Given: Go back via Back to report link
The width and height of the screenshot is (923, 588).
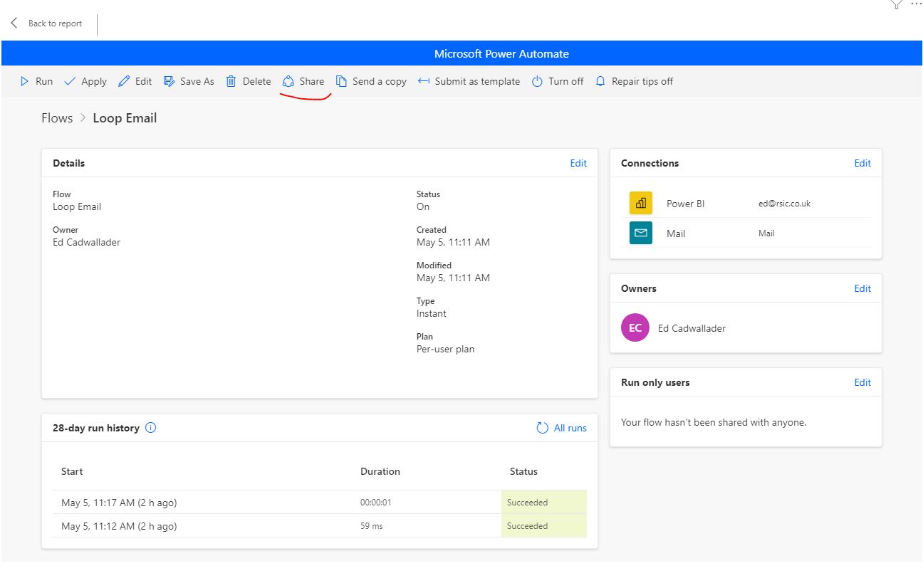Looking at the screenshot, I should pos(55,23).
